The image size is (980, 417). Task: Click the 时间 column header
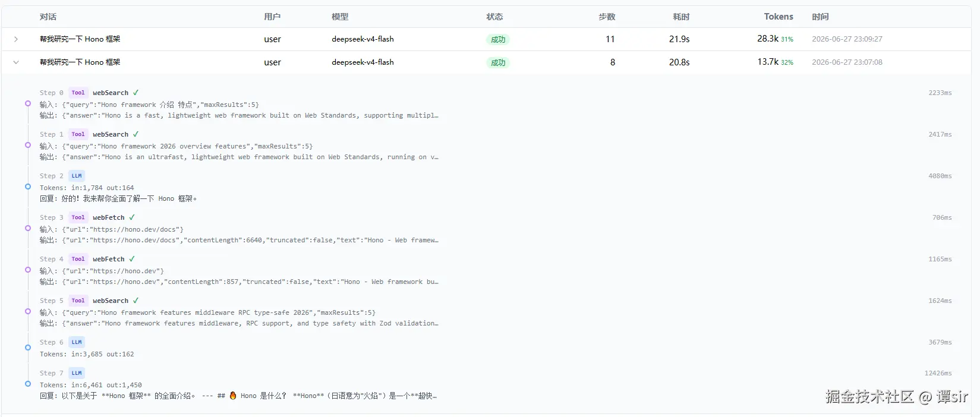(x=820, y=17)
